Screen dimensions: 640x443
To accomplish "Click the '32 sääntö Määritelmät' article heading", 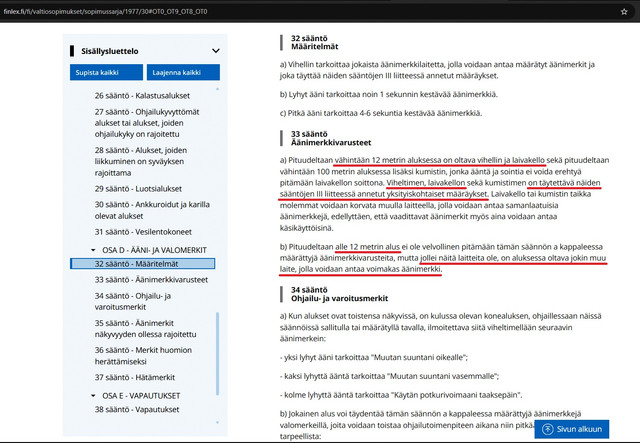I will pyautogui.click(x=314, y=42).
